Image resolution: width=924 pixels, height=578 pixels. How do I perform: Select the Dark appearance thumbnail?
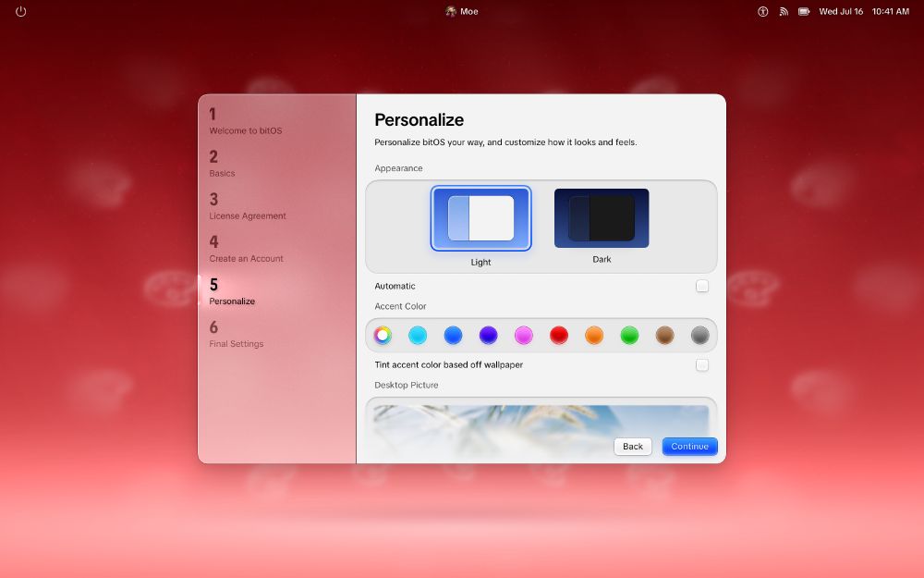[602, 218]
